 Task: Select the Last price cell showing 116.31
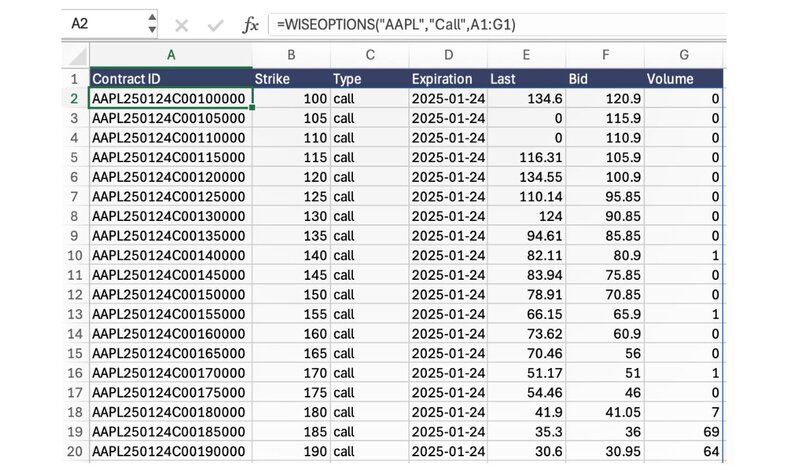point(526,158)
